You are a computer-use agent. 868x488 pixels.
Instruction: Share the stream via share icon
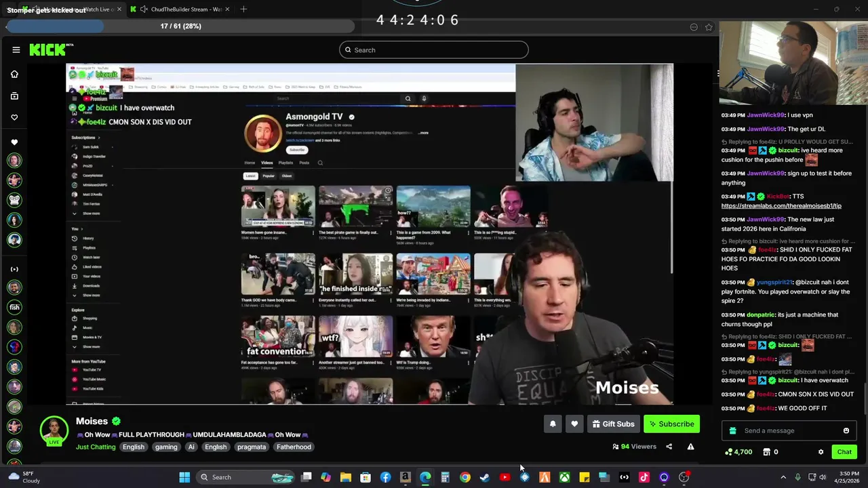point(669,447)
